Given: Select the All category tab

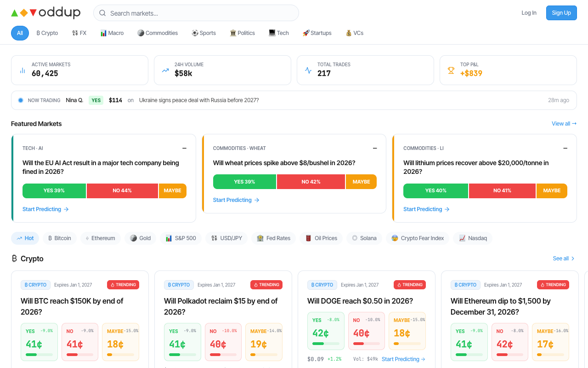Looking at the screenshot, I should (x=20, y=33).
